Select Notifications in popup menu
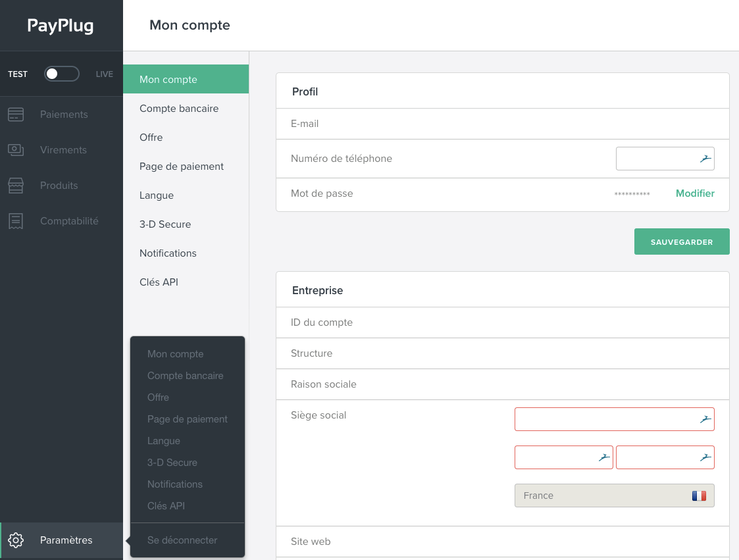The width and height of the screenshot is (739, 560). click(175, 484)
